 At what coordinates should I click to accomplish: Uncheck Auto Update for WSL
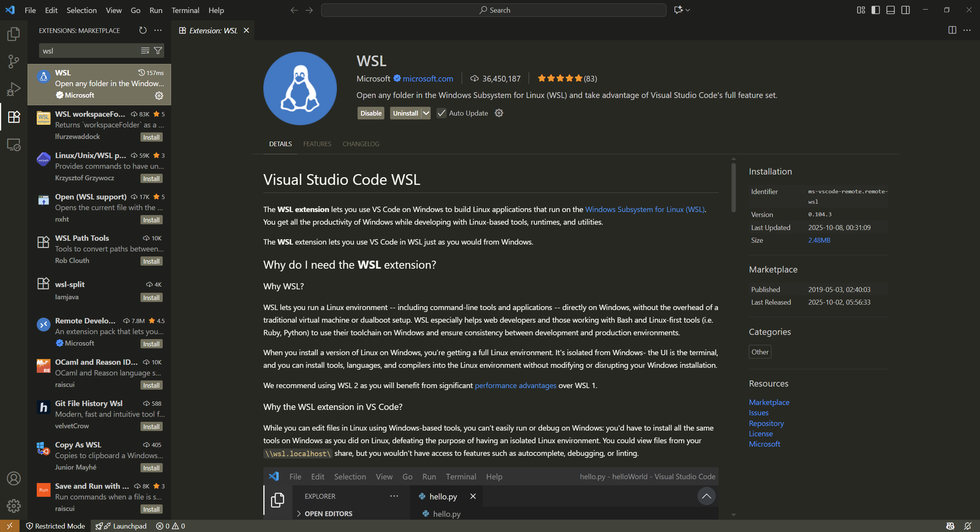(x=441, y=113)
